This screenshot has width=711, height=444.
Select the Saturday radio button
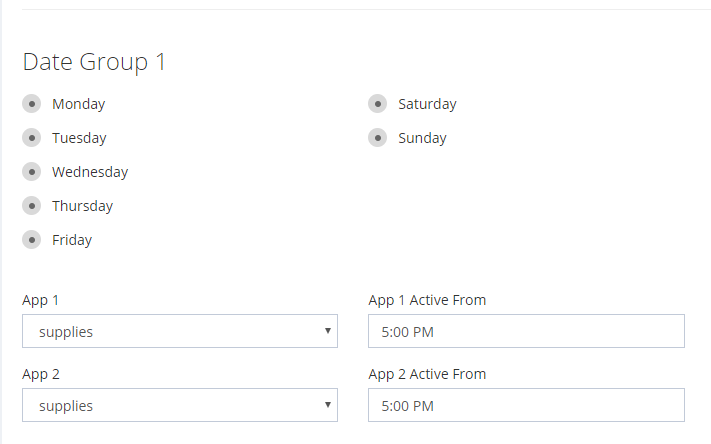[x=377, y=104]
